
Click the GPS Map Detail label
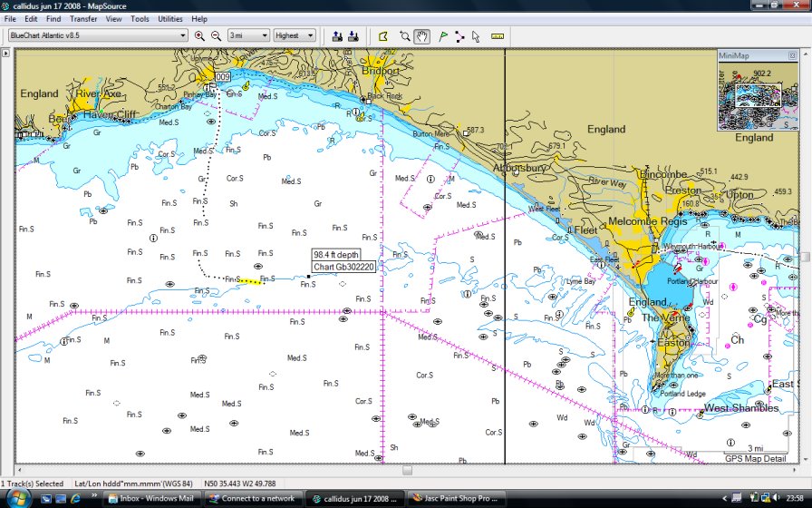[x=755, y=458]
